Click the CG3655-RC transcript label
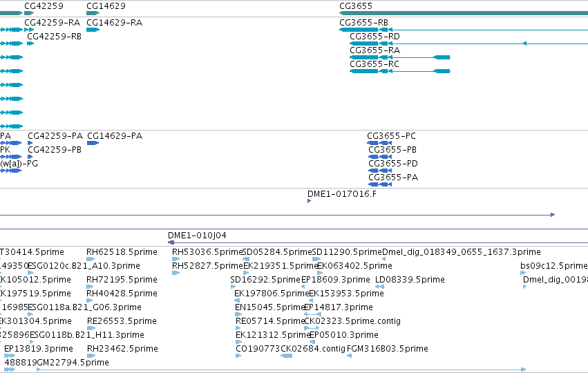The image size is (588, 373). 374,64
